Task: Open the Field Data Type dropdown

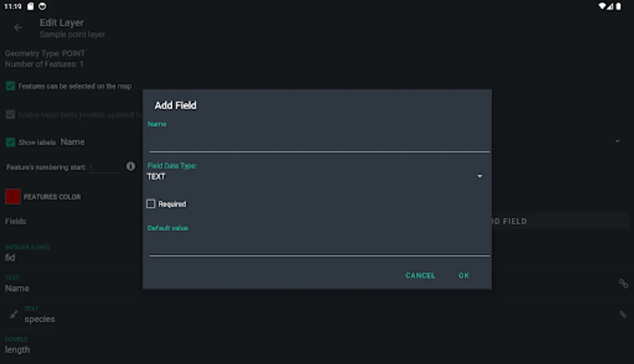Action: (480, 176)
